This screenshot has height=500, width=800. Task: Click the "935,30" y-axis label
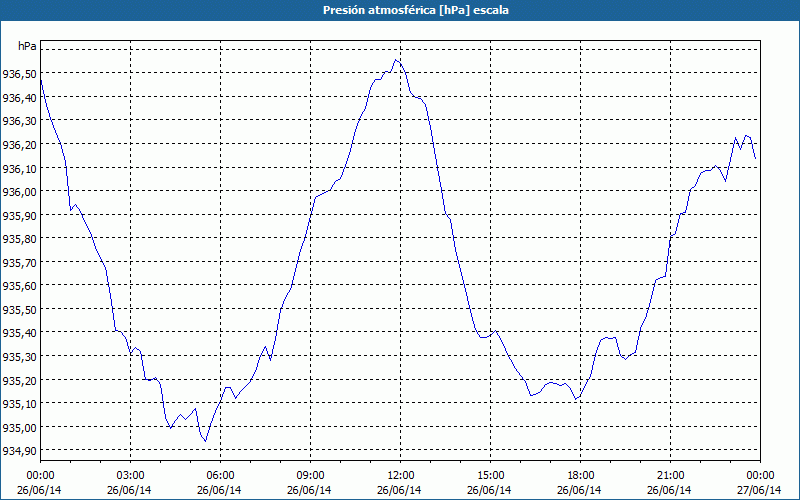click(x=19, y=356)
